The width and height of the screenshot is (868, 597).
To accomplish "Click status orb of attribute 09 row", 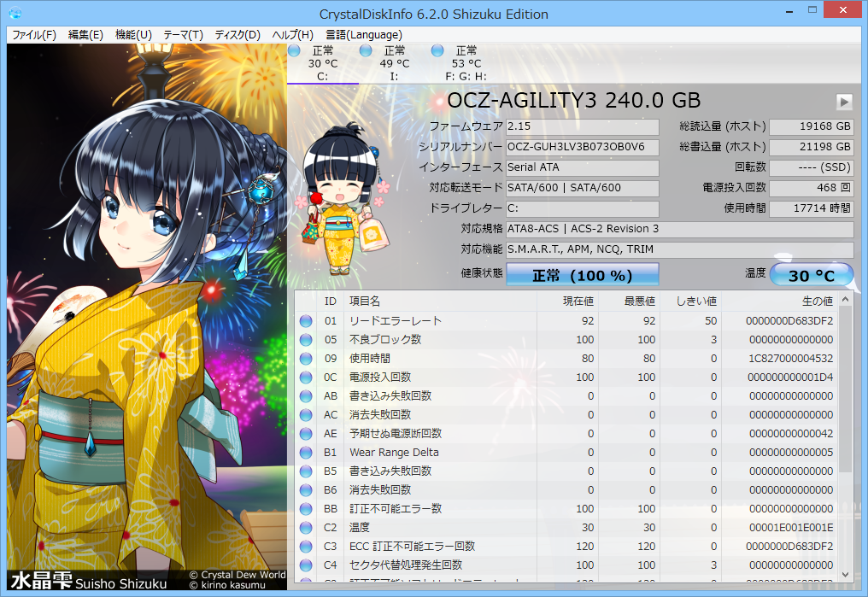I will (306, 359).
